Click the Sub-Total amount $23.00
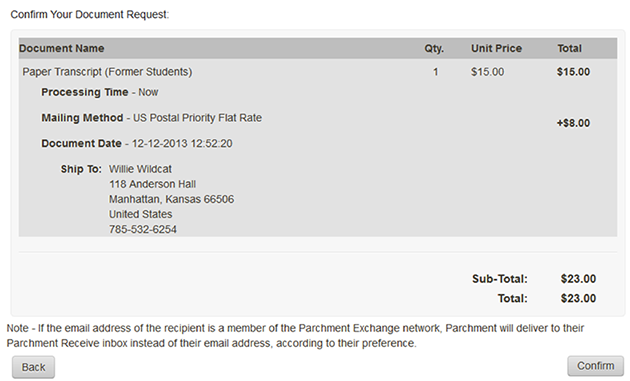 coord(578,279)
